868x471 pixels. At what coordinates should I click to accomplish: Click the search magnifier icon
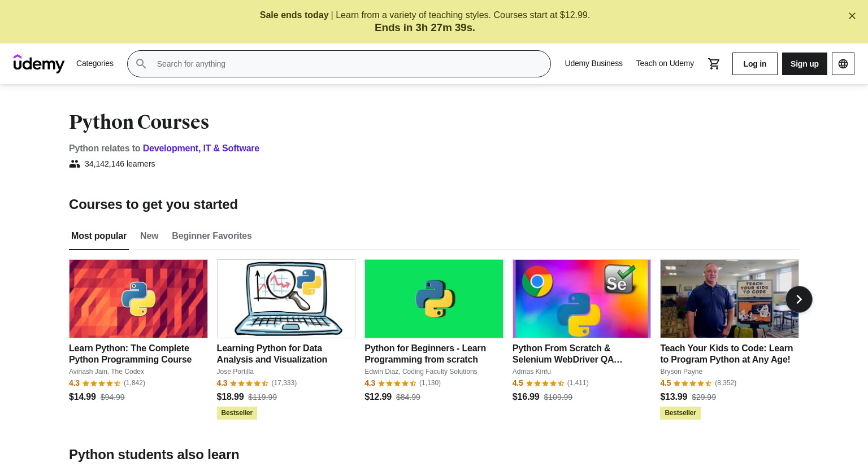tap(141, 64)
